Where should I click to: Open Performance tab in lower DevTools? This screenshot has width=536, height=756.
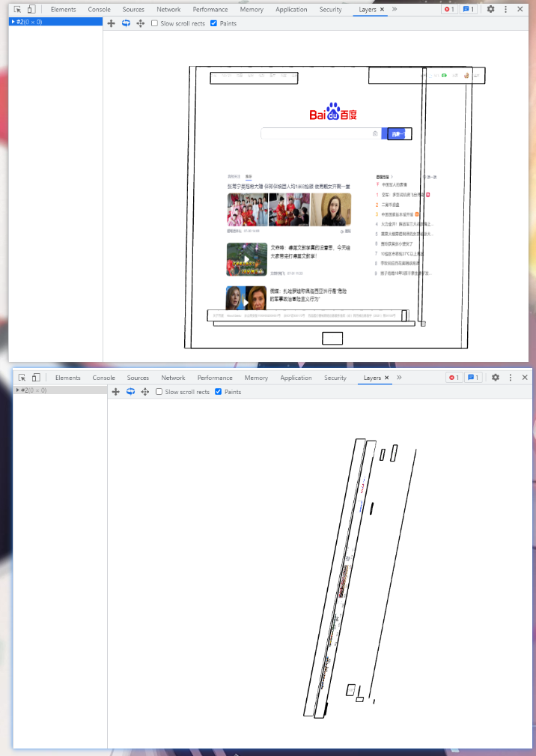tap(215, 378)
